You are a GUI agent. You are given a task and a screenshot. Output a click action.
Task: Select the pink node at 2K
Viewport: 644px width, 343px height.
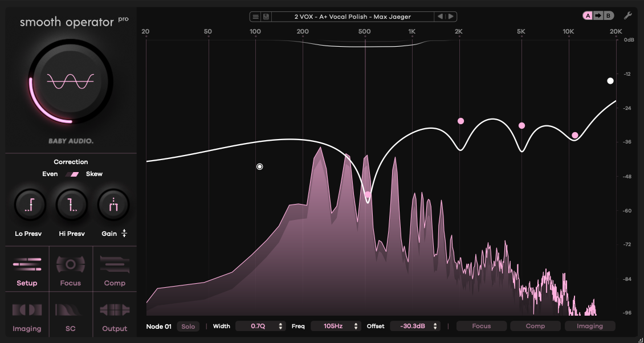(x=461, y=121)
